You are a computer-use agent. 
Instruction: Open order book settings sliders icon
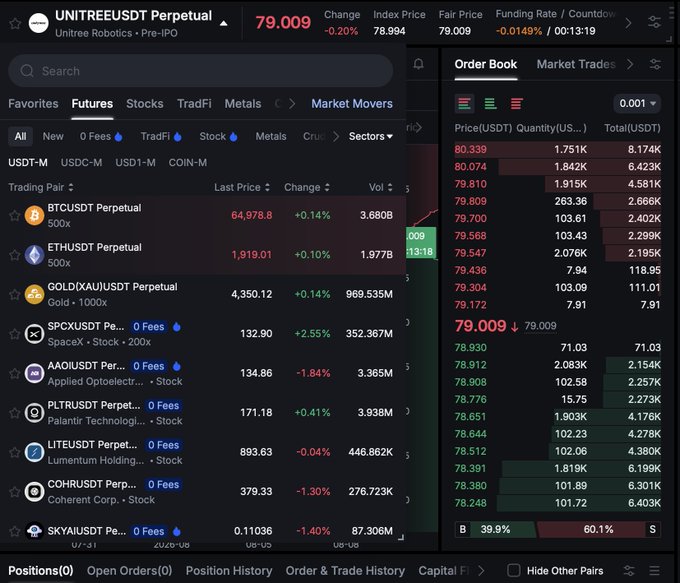655,64
